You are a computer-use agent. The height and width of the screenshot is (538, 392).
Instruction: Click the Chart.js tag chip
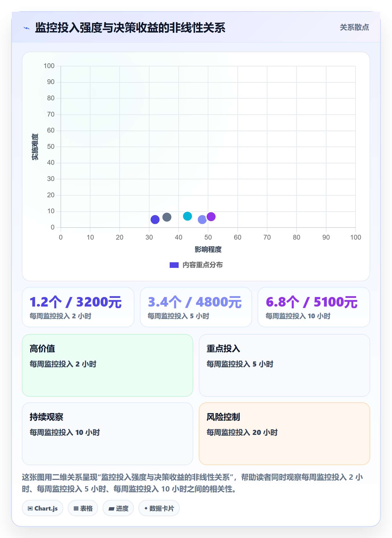[43, 508]
